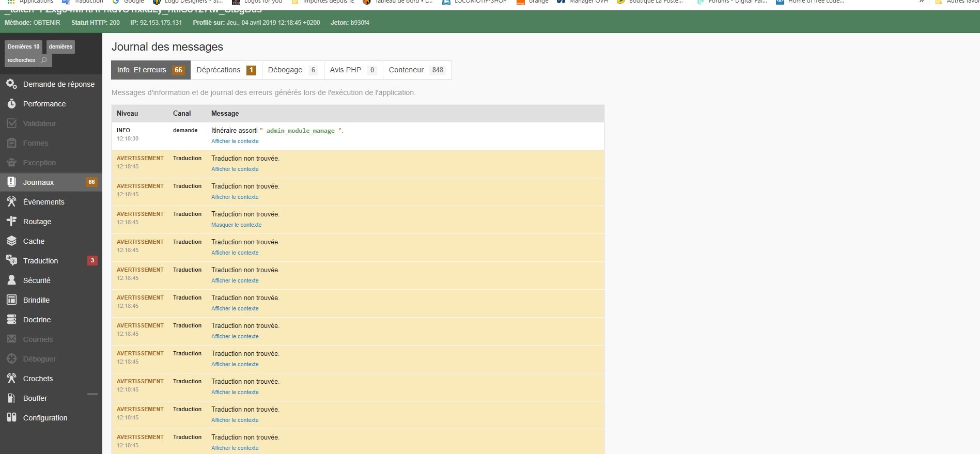Click the search magnifier icon
The image size is (980, 454).
[44, 60]
